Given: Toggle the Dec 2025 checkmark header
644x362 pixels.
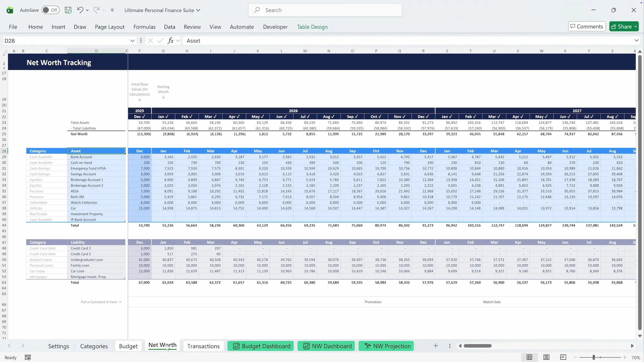Looking at the screenshot, I should pos(139,116).
